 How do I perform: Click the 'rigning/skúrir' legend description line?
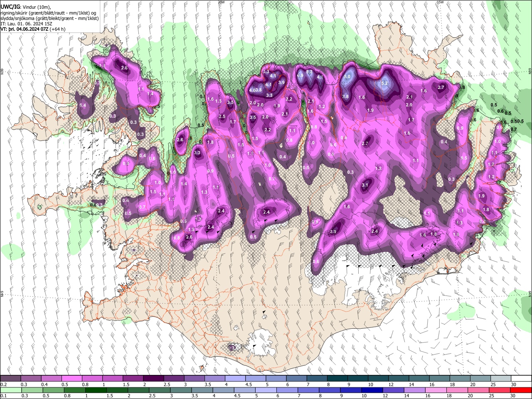pos(49,13)
